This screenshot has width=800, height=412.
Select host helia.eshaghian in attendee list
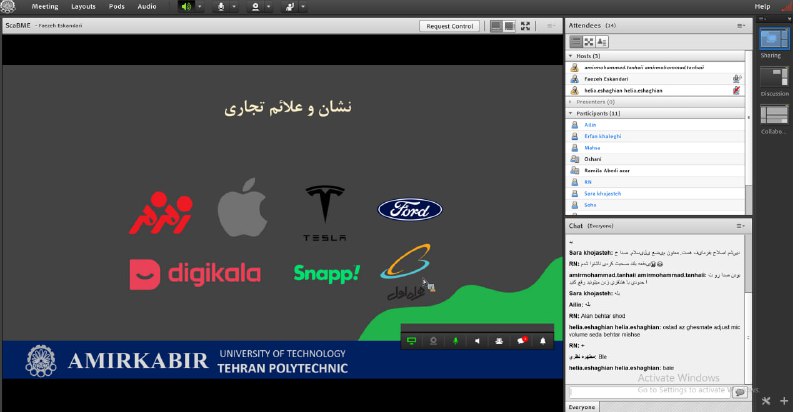click(655, 90)
